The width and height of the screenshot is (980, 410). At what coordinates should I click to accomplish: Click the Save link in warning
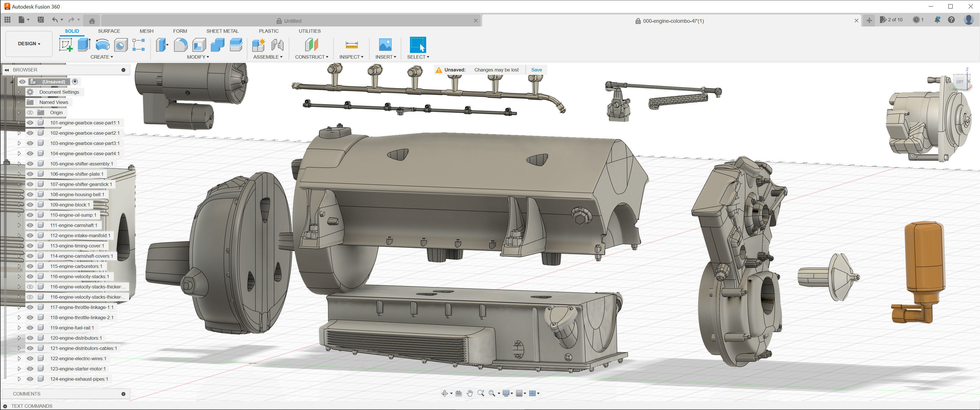point(536,70)
